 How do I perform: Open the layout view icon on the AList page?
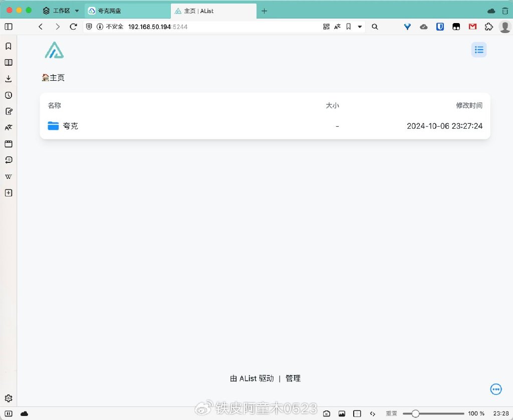(478, 50)
